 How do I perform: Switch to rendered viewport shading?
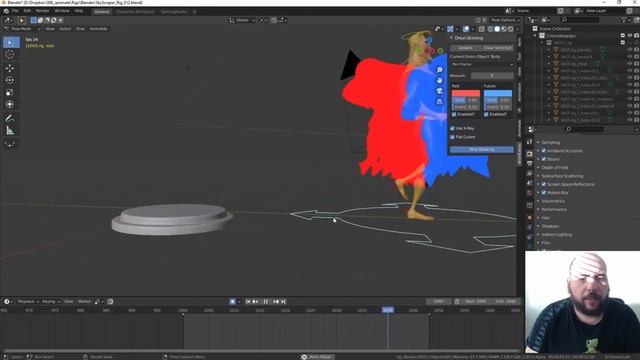coord(510,29)
